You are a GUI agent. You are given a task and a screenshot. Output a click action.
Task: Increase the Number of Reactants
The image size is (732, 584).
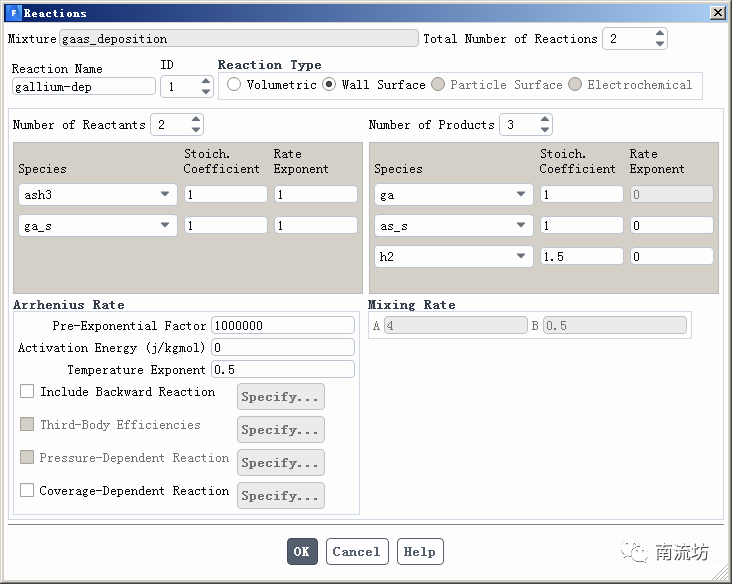pyautogui.click(x=195, y=120)
